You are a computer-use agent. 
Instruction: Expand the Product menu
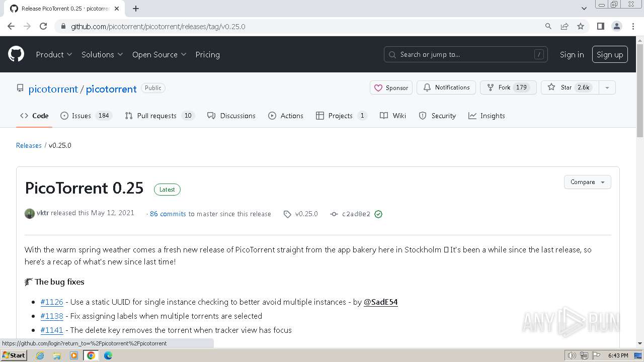point(54,54)
